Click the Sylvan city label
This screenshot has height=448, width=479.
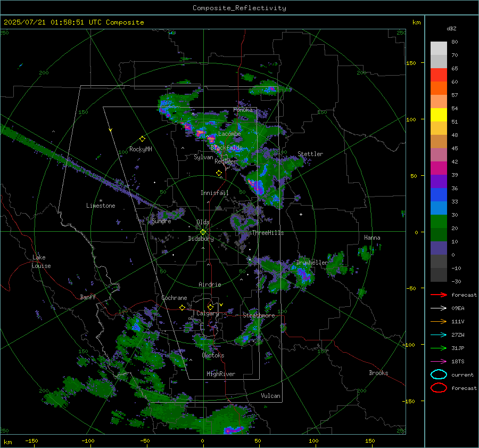(203, 157)
